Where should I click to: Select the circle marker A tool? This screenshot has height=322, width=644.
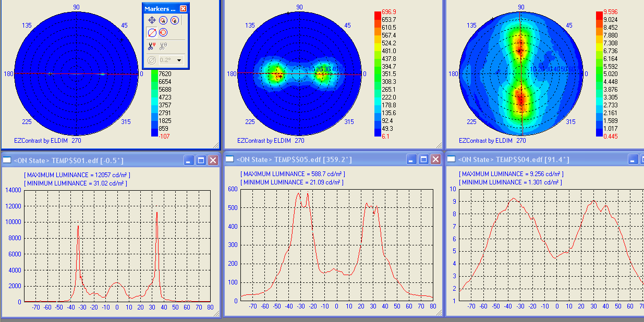[163, 20]
